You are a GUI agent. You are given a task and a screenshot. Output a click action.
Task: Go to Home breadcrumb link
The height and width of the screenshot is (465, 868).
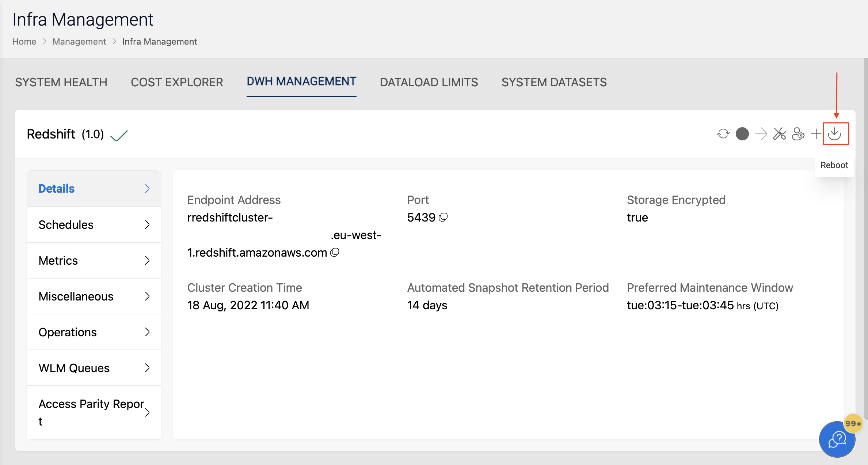click(x=24, y=42)
